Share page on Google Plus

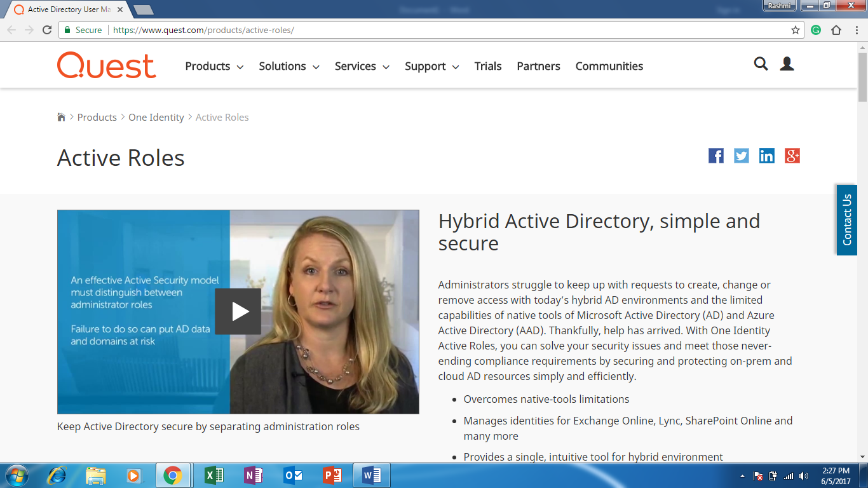click(792, 156)
